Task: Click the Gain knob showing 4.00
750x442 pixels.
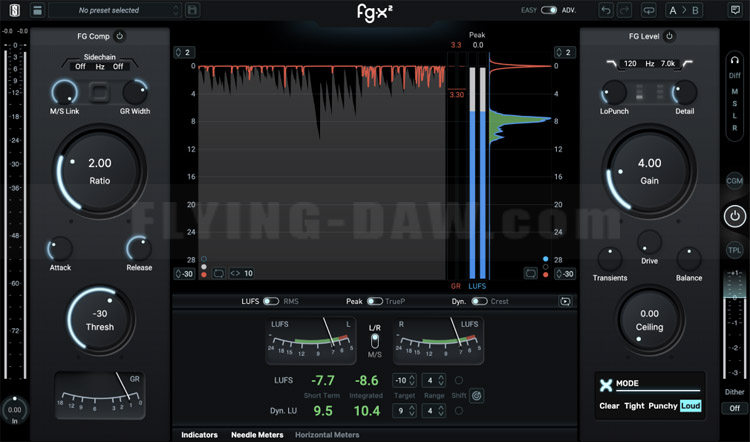Action: coord(649,171)
